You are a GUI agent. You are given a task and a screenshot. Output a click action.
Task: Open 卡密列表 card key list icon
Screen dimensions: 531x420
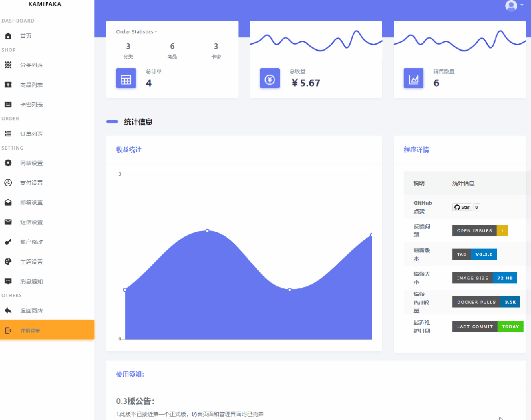tap(8, 105)
